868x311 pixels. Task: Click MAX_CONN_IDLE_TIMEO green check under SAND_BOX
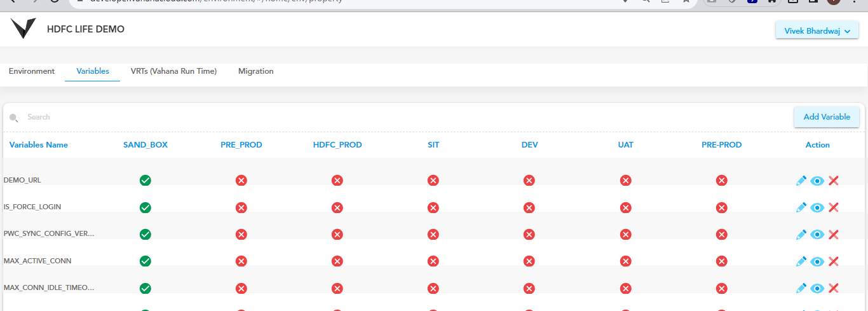(x=146, y=289)
